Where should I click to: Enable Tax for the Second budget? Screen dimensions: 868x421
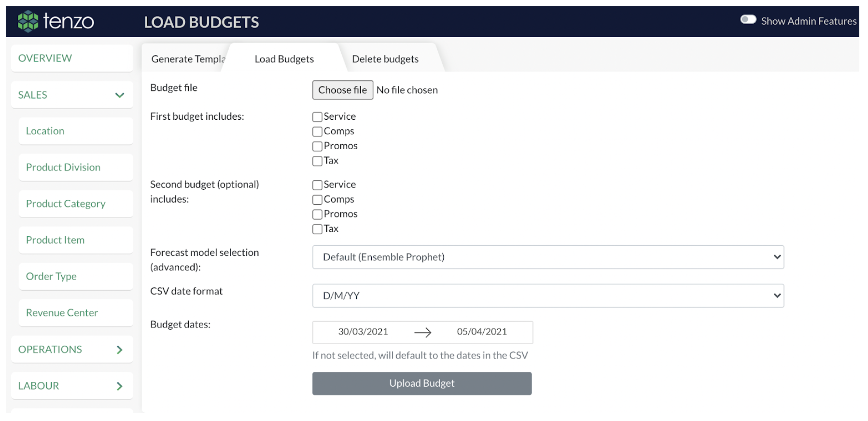coord(317,229)
